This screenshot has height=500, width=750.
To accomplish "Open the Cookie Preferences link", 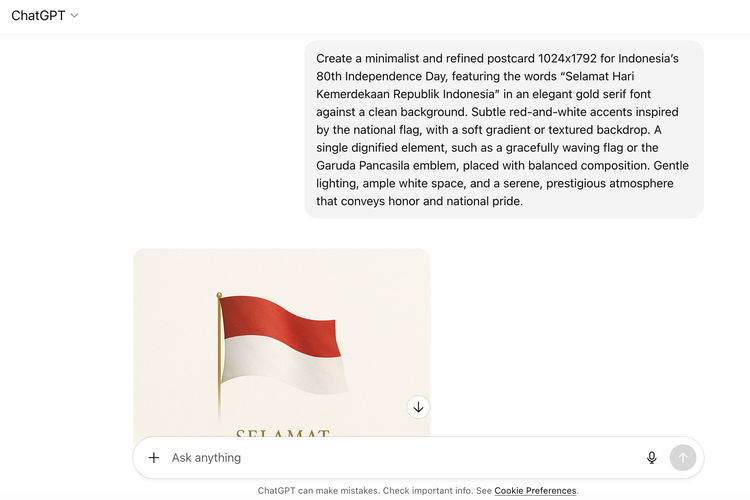I will [535, 491].
